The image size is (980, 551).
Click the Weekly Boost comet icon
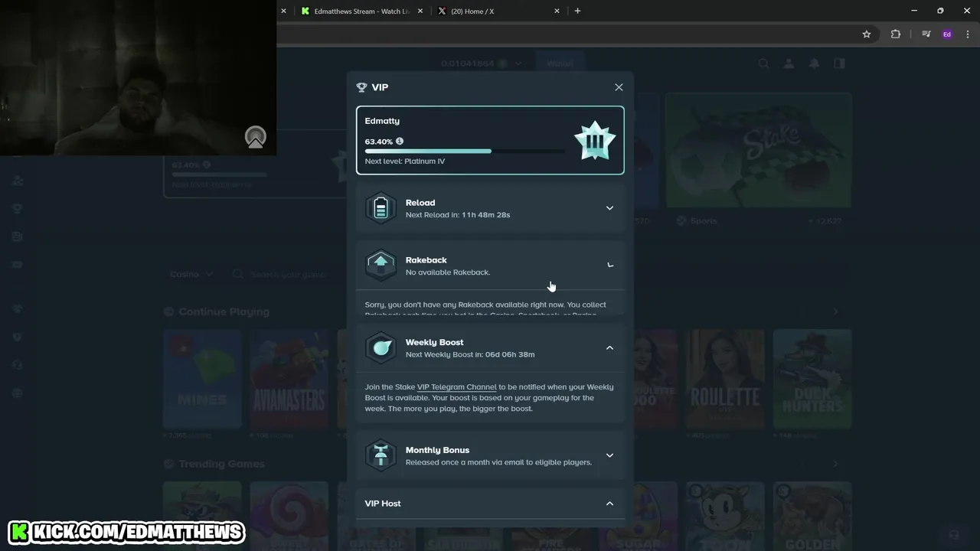point(381,347)
